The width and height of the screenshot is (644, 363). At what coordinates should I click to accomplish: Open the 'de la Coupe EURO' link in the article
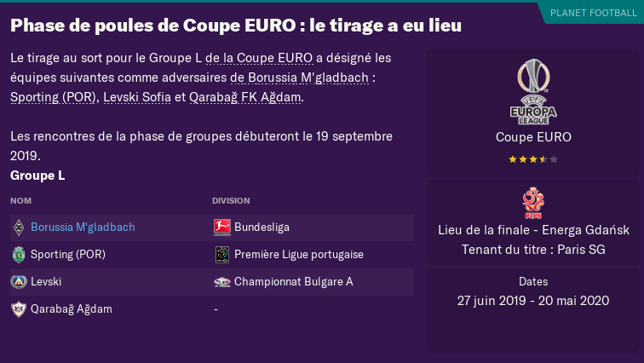pos(259,58)
